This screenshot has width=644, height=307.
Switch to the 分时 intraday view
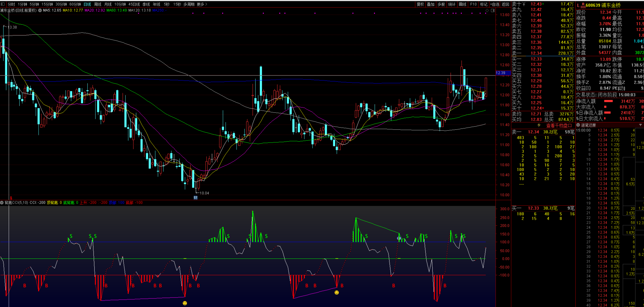click(11, 4)
